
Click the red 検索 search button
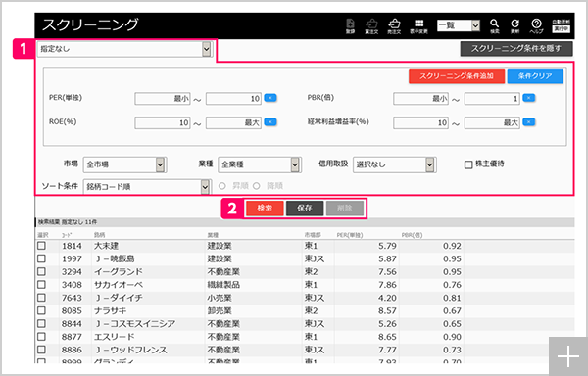click(265, 209)
